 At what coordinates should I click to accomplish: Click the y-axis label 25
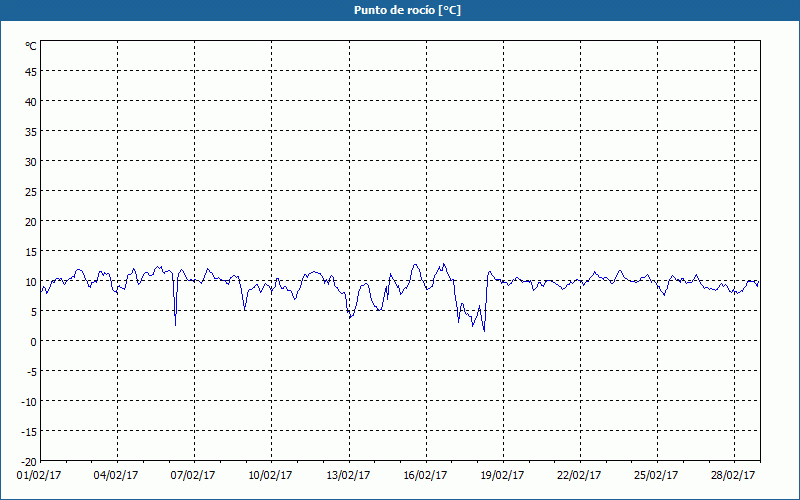tap(31, 192)
